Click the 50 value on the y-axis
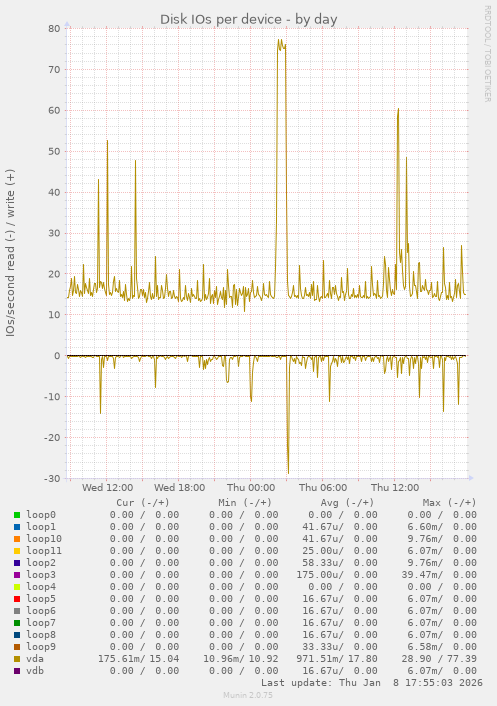Viewport: 497px width, 706px height. pyautogui.click(x=54, y=151)
